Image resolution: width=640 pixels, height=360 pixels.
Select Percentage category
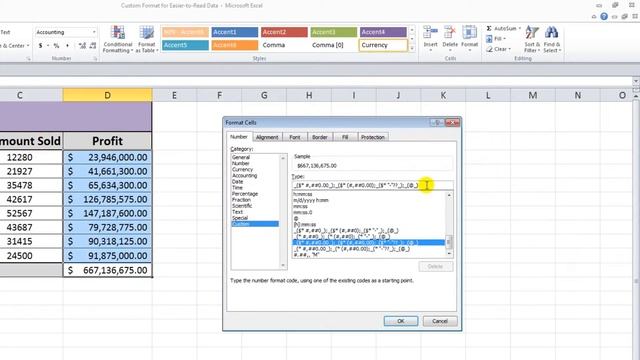(245, 193)
